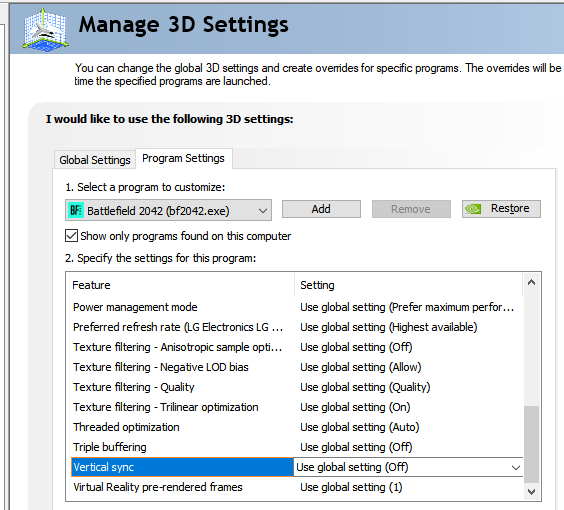This screenshot has width=564, height=510.
Task: Select Virtual Reality pre-rendered frames row
Action: [297, 487]
